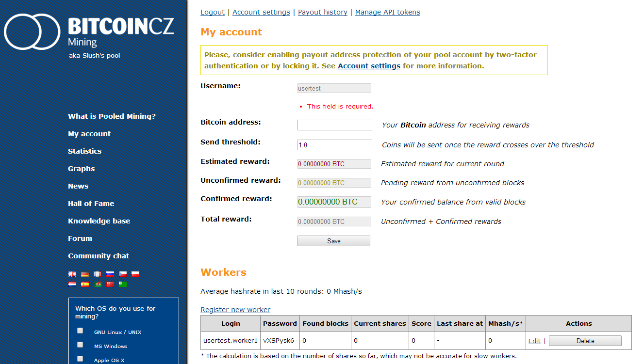The width and height of the screenshot is (644, 364).
Task: Click the Unconfirmed reward field
Action: [334, 183]
